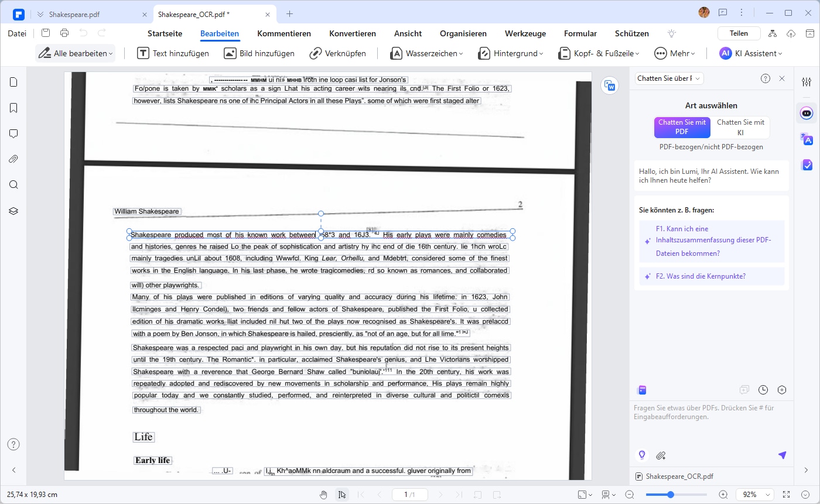Screen dimensions: 820x504
Task: Select 'Chatten Sie mit KI' mode
Action: point(740,127)
